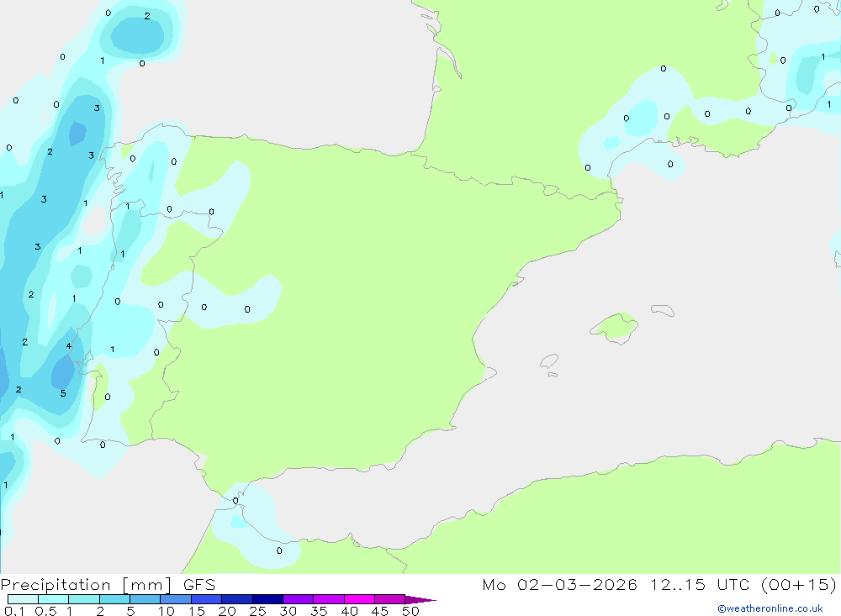Click the legend scale label "35"
Screen dimensions: 841x616
pos(319,611)
